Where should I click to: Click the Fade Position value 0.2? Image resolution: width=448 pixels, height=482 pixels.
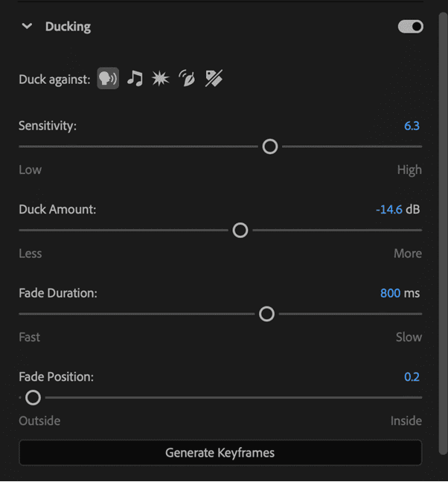[x=412, y=377]
